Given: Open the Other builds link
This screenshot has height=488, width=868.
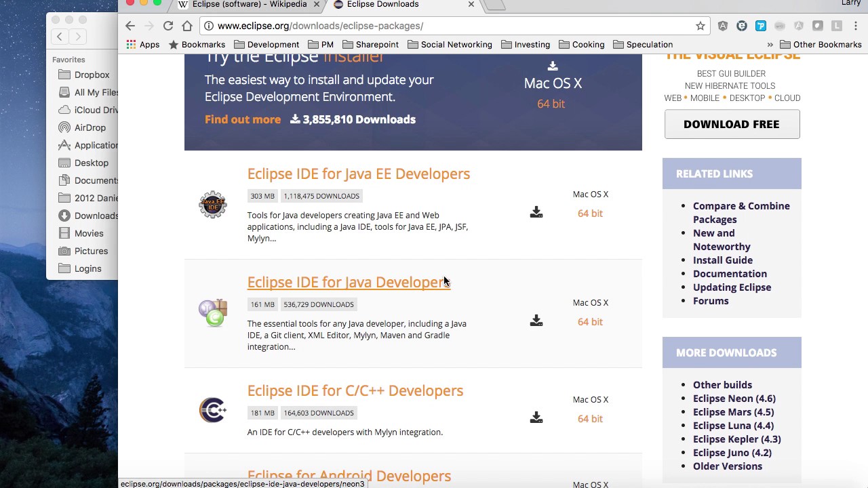Looking at the screenshot, I should pyautogui.click(x=722, y=385).
